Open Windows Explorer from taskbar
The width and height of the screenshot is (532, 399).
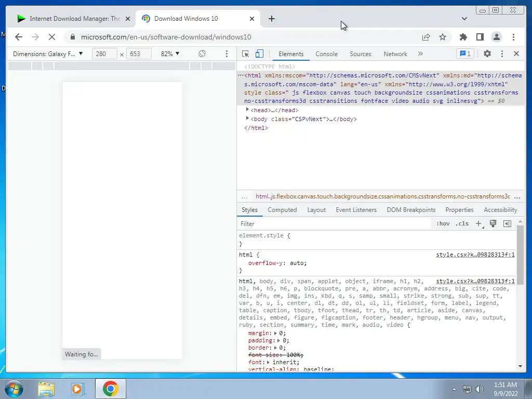click(46, 389)
